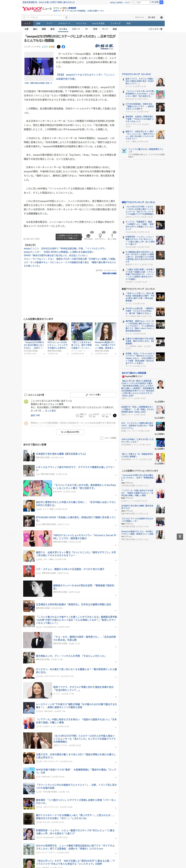
Task: Open 朝鮮日報日本語版 source link below article
Action: [x=110, y=273]
